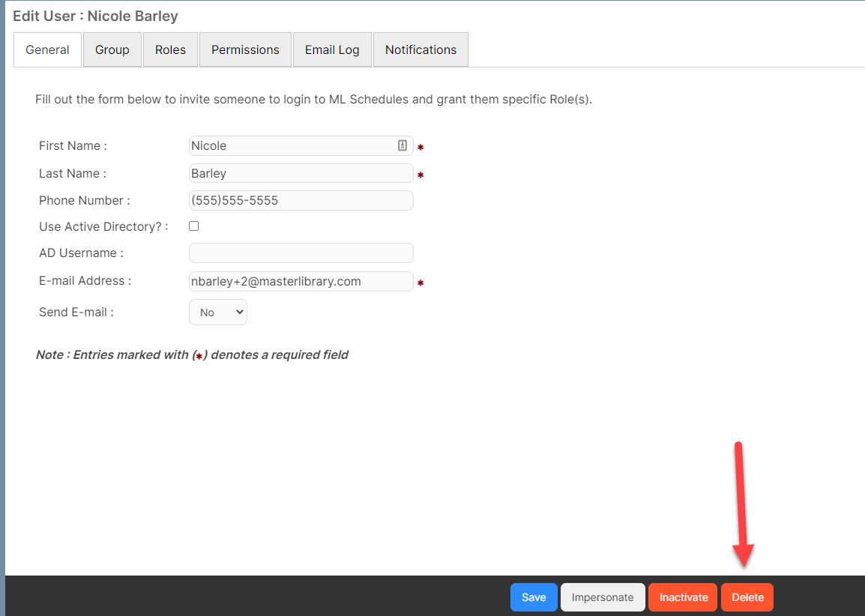Enable the Use Active Directory checkbox
Screen dimensions: 865x616
click(x=193, y=226)
